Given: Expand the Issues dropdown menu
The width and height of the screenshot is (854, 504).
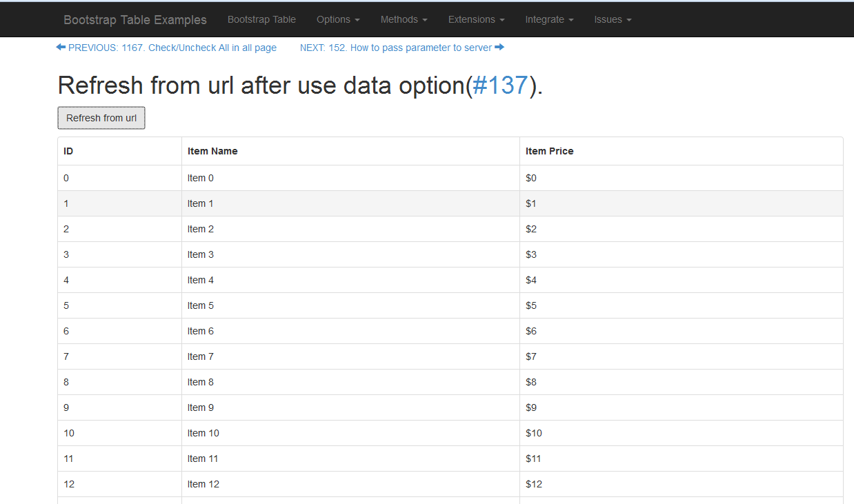Looking at the screenshot, I should tap(613, 19).
